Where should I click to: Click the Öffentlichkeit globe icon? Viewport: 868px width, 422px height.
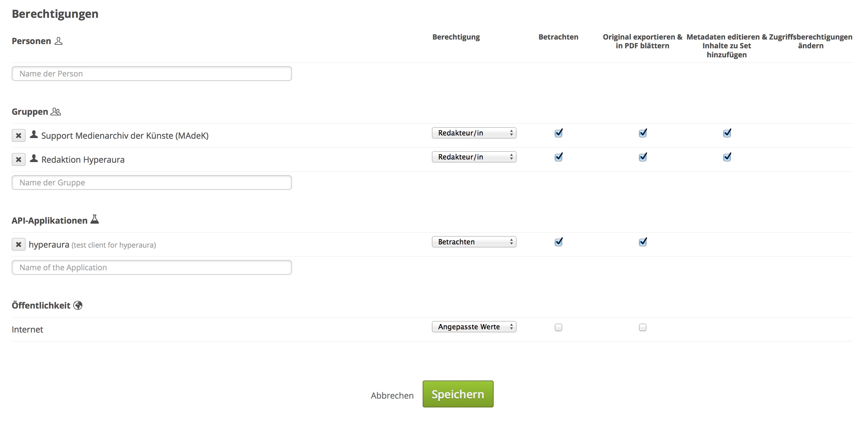(x=78, y=305)
